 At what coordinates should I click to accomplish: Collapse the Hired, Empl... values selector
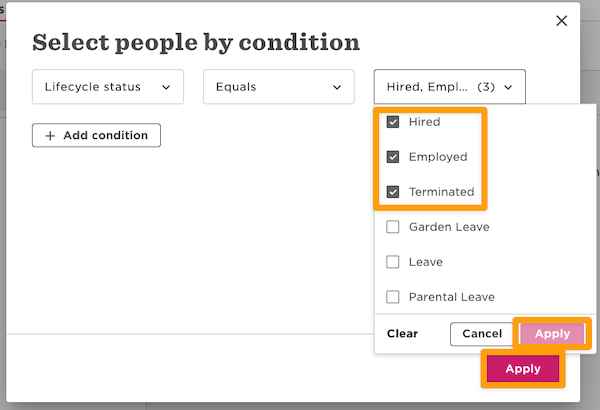tap(450, 87)
